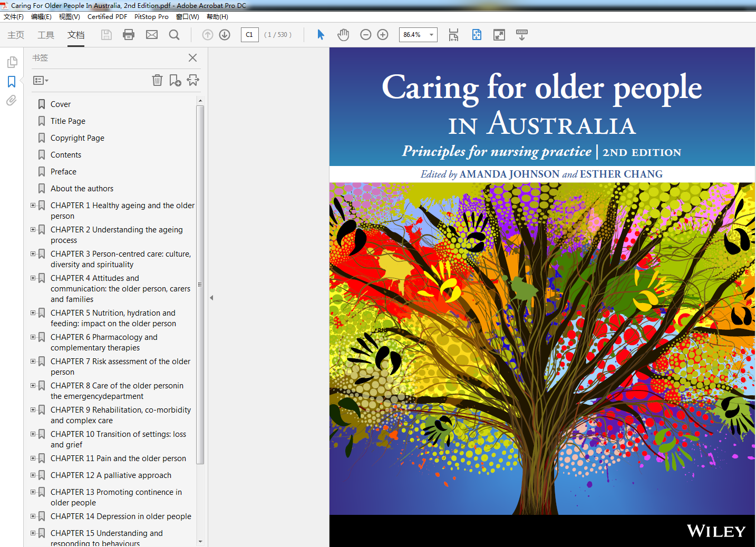Open the zoom percentage dropdown

(x=431, y=35)
